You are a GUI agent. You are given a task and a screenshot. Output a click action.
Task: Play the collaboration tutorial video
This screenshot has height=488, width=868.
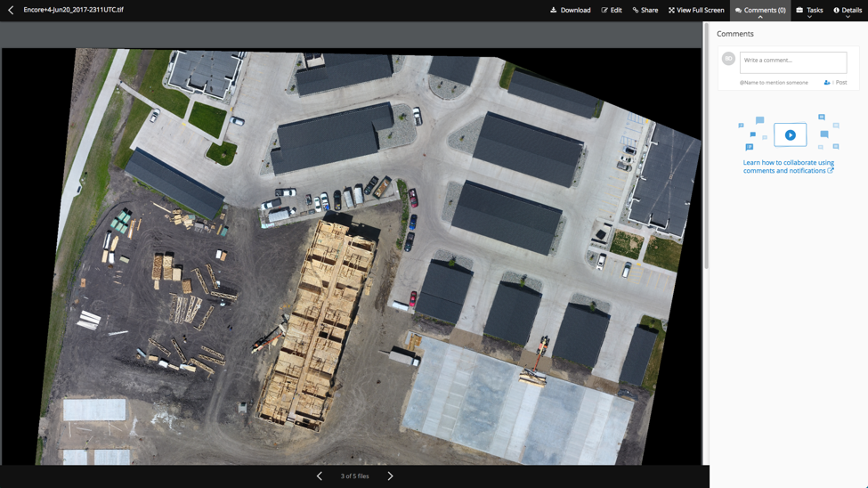(x=790, y=135)
